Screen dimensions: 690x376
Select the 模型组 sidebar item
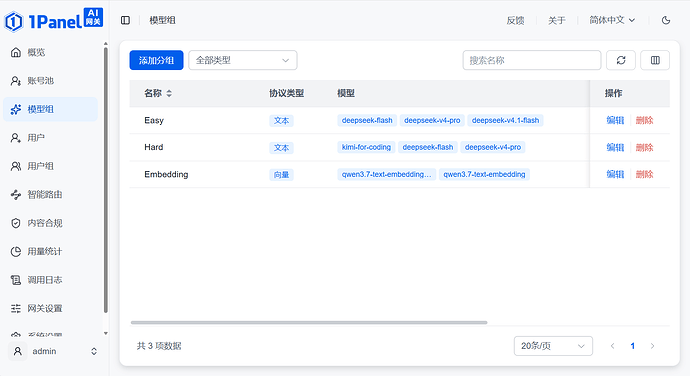pos(51,109)
